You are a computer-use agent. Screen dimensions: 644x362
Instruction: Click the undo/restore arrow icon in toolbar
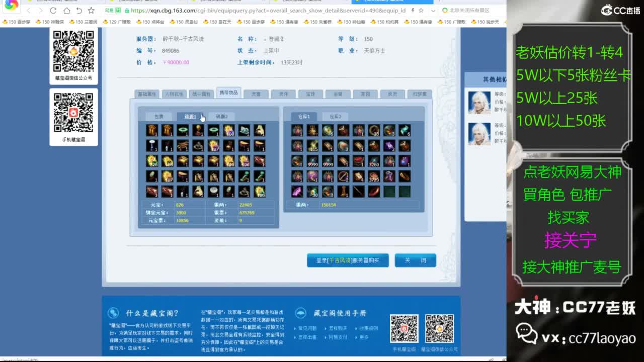click(x=79, y=11)
